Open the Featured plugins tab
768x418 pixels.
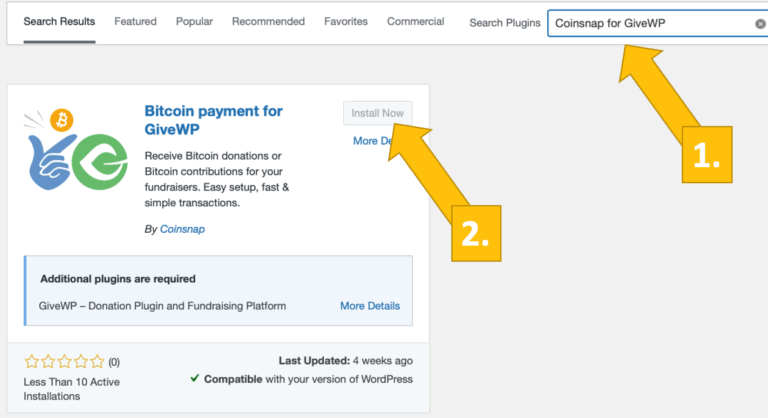135,21
